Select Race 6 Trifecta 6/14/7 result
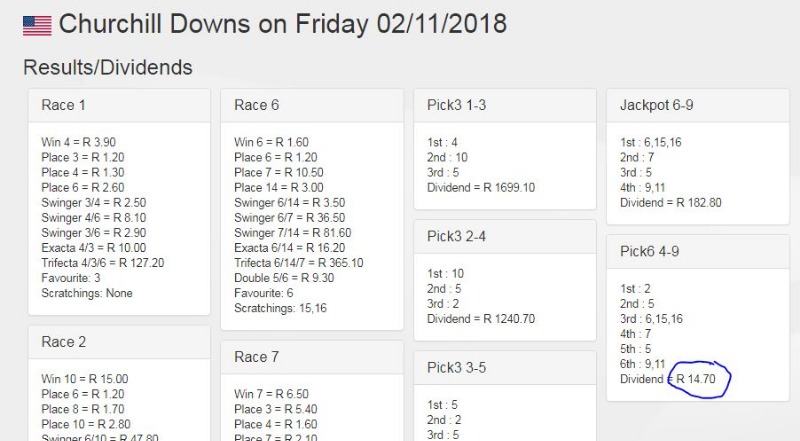Viewport: 800px width, 441px height. [x=298, y=263]
